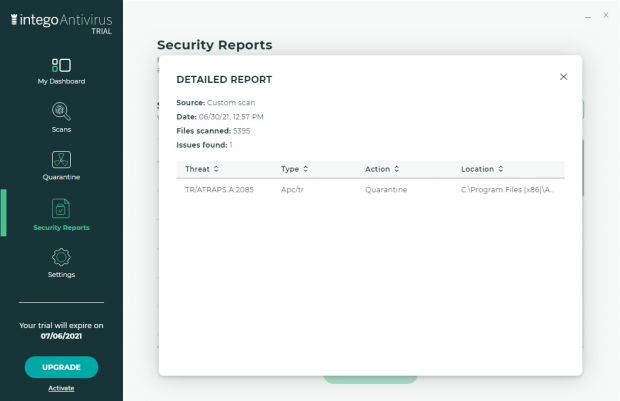
Task: Open the Settings gear icon
Action: click(61, 257)
